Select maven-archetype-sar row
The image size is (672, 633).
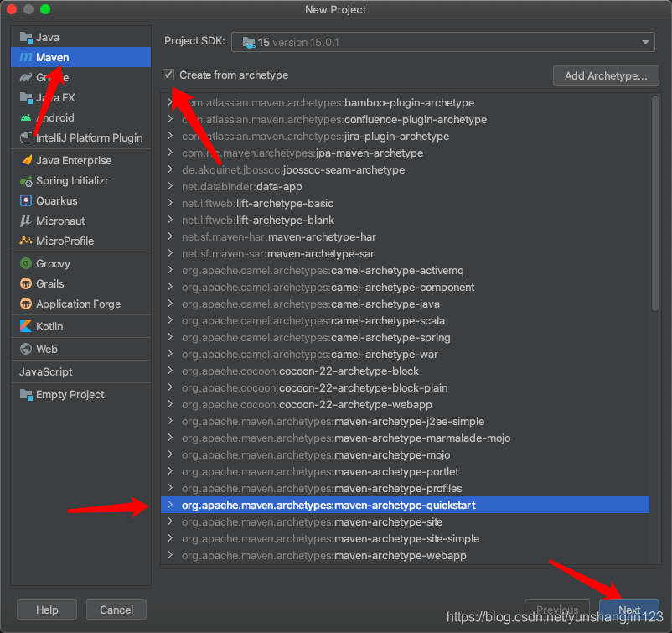tap(405, 253)
